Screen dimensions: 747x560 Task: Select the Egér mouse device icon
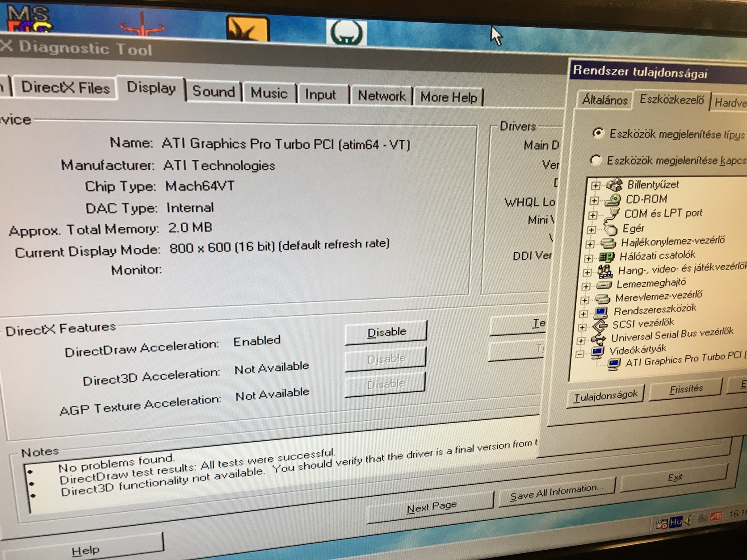(x=610, y=229)
